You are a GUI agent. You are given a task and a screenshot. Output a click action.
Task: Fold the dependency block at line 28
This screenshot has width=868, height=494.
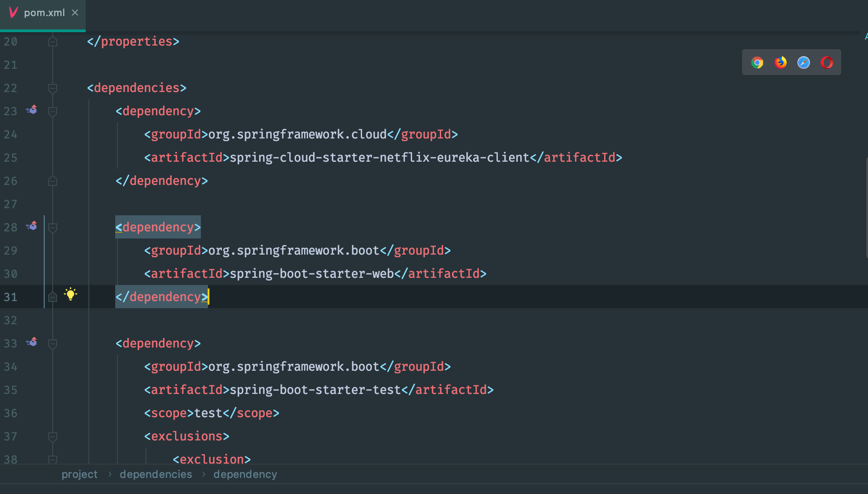click(x=53, y=228)
